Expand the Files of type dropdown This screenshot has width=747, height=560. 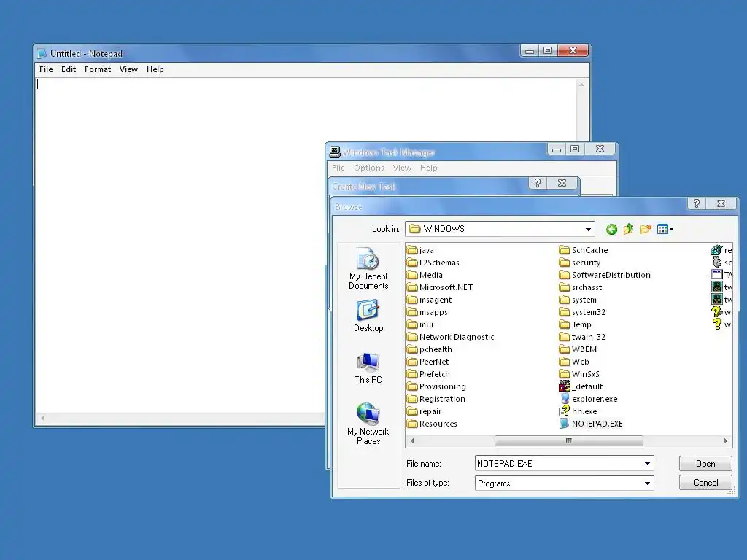pyautogui.click(x=647, y=483)
